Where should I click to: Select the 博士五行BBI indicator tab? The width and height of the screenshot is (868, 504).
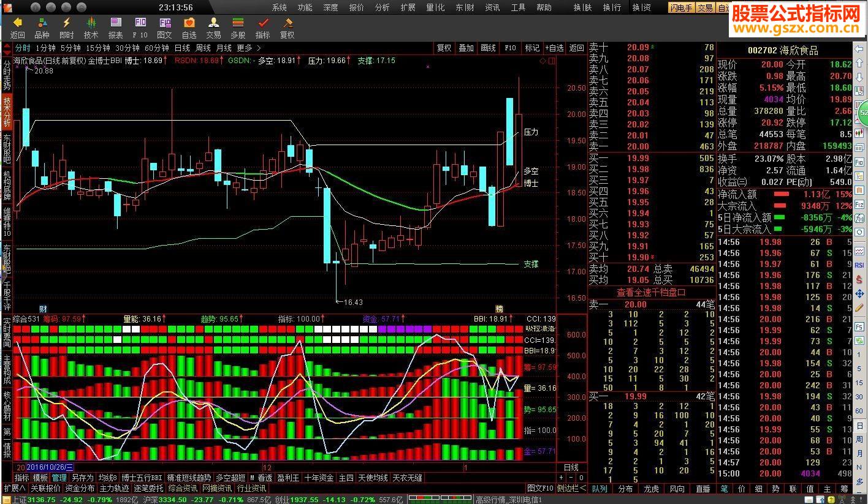[x=142, y=478]
